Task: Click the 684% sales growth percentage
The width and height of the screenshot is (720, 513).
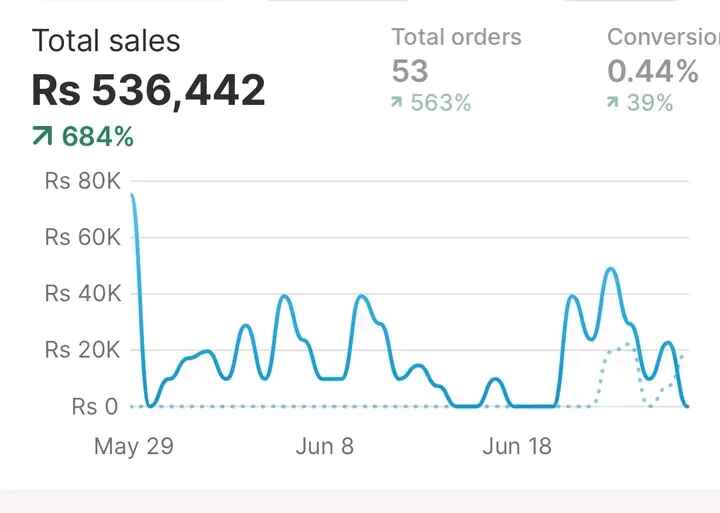Action: pyautogui.click(x=97, y=137)
